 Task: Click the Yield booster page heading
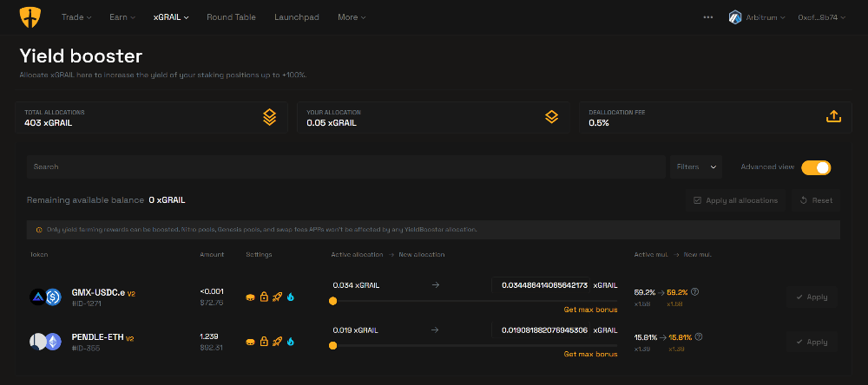(81, 55)
